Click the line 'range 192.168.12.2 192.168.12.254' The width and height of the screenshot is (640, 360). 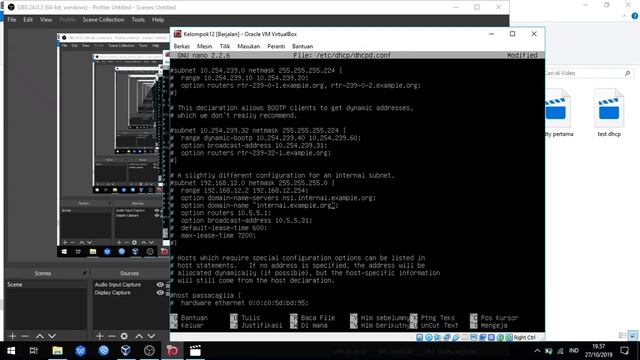coord(245,191)
